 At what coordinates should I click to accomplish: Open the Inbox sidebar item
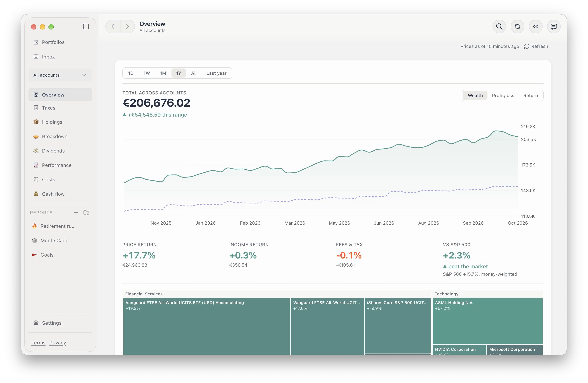pyautogui.click(x=60, y=57)
